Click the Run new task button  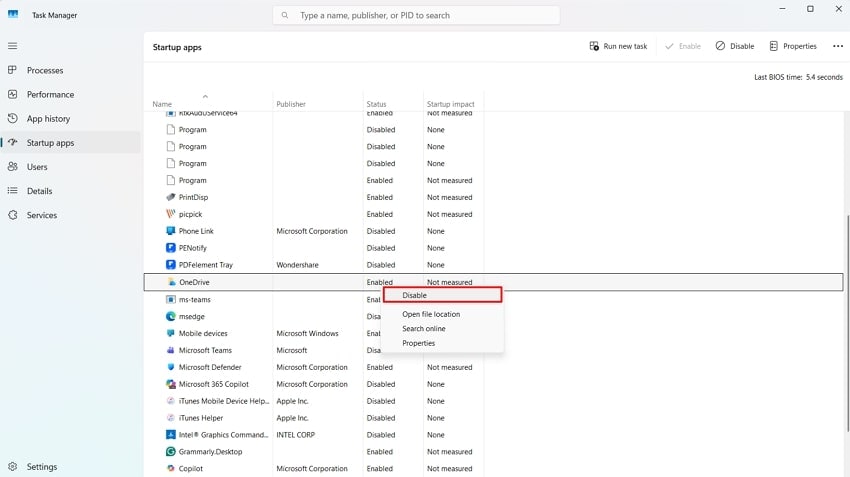[x=619, y=46]
